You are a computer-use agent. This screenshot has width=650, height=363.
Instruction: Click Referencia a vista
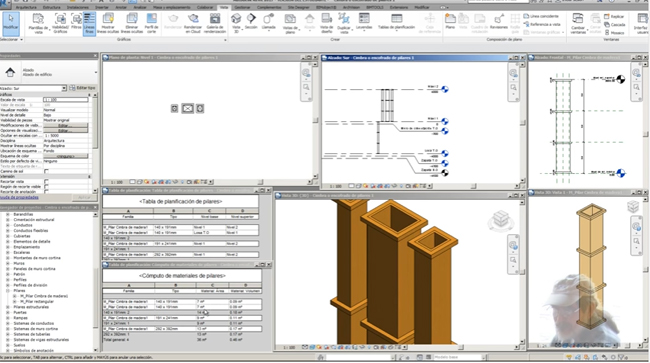[542, 24]
